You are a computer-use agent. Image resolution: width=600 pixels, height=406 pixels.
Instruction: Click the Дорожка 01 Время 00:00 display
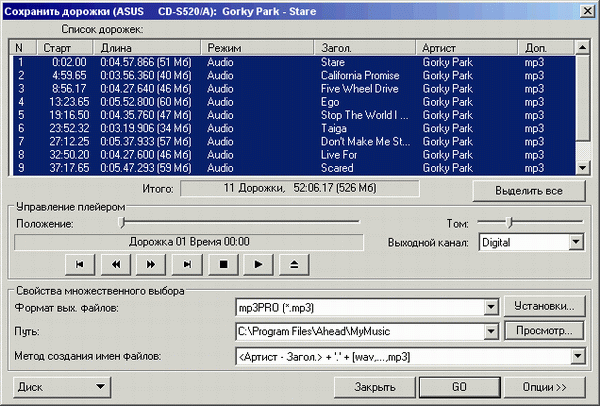[x=189, y=242]
